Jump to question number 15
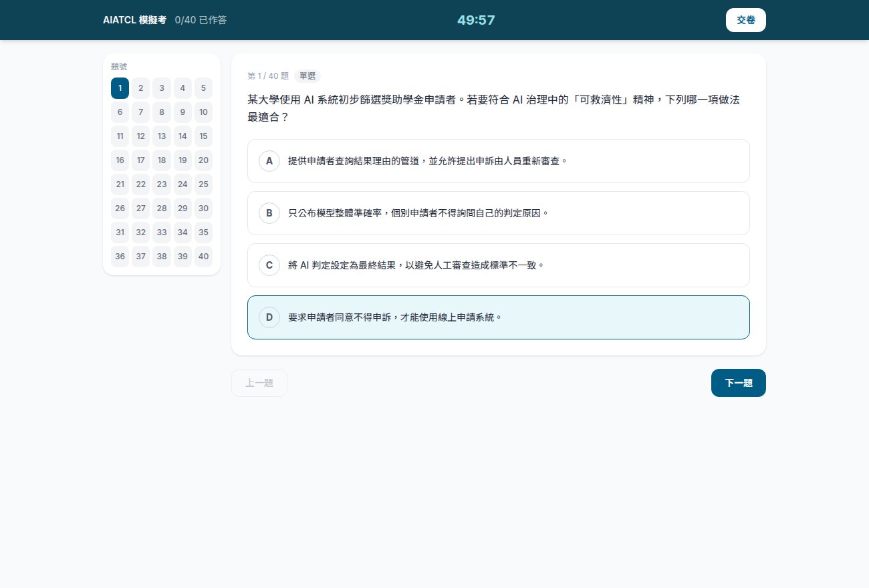Screen dimensions: 869x588 click(204, 136)
